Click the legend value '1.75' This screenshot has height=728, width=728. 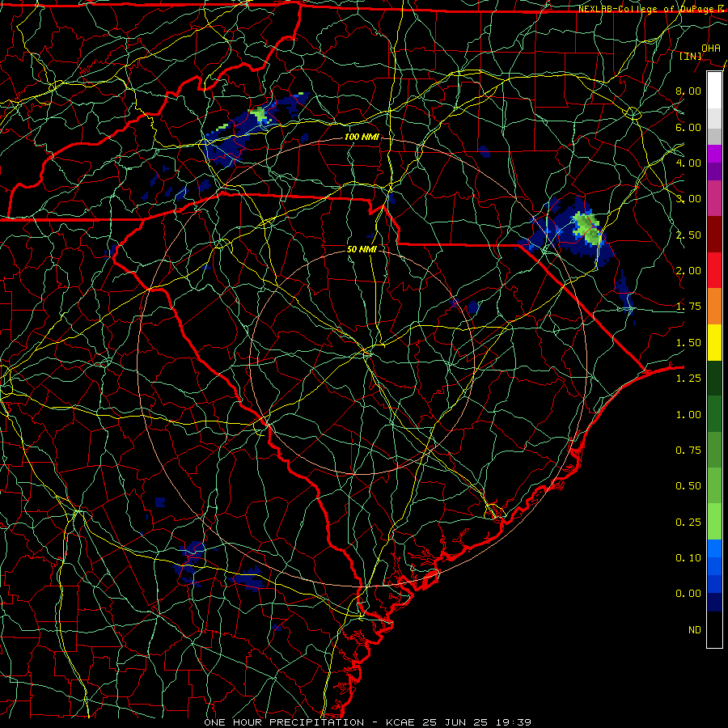688,307
